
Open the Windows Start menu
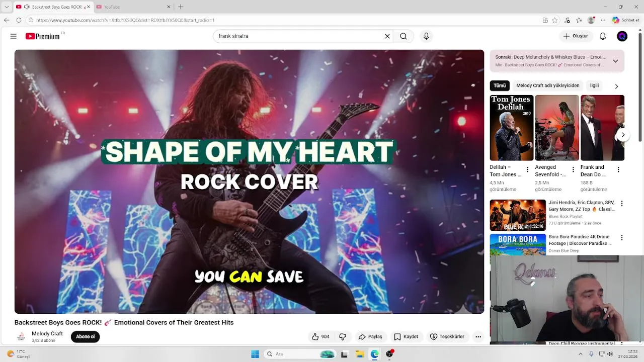(x=255, y=354)
